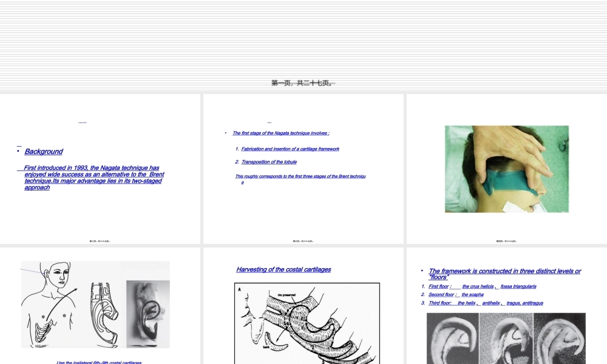Select the rightmost ear framework photo
Screen dimensions: 607x364
coord(559,338)
